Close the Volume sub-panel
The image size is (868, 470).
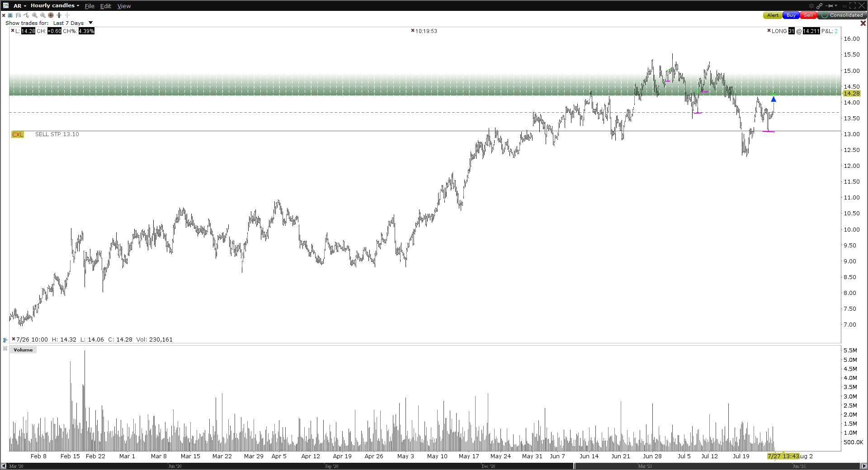pyautogui.click(x=5, y=349)
